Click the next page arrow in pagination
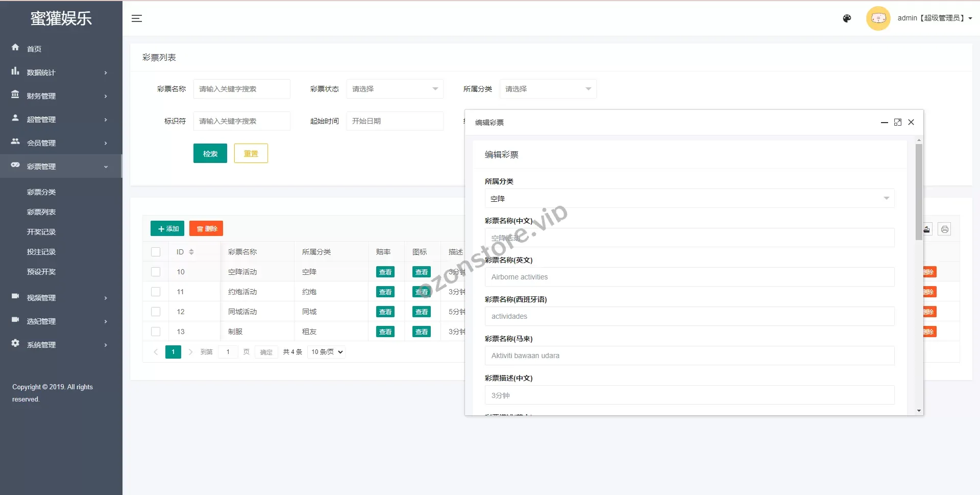 point(190,352)
